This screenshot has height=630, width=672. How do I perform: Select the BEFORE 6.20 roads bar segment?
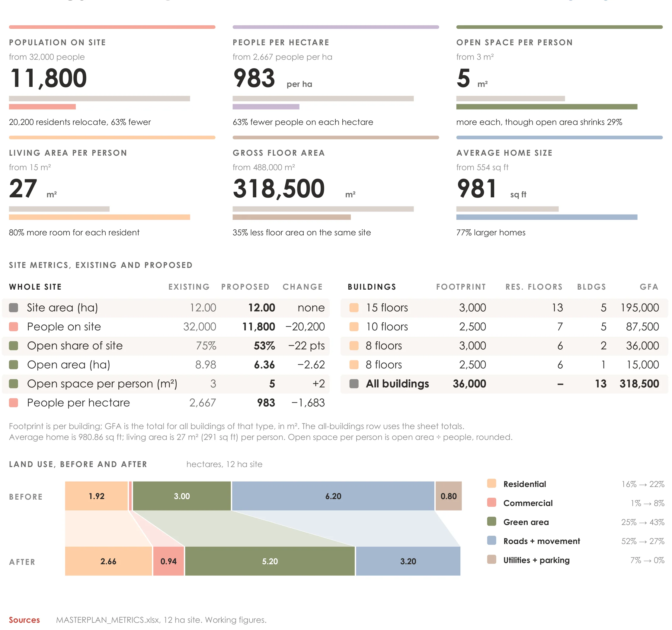333,496
